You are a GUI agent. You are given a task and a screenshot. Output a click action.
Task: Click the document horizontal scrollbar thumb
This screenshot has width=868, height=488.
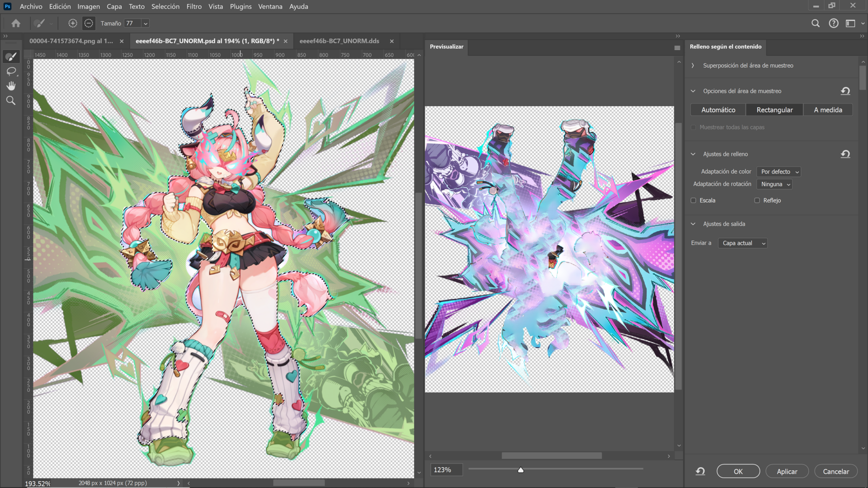[299, 483]
